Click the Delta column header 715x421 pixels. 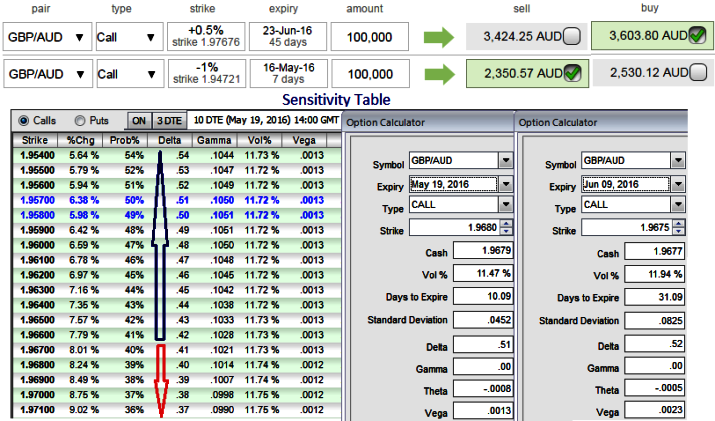pyautogui.click(x=169, y=141)
